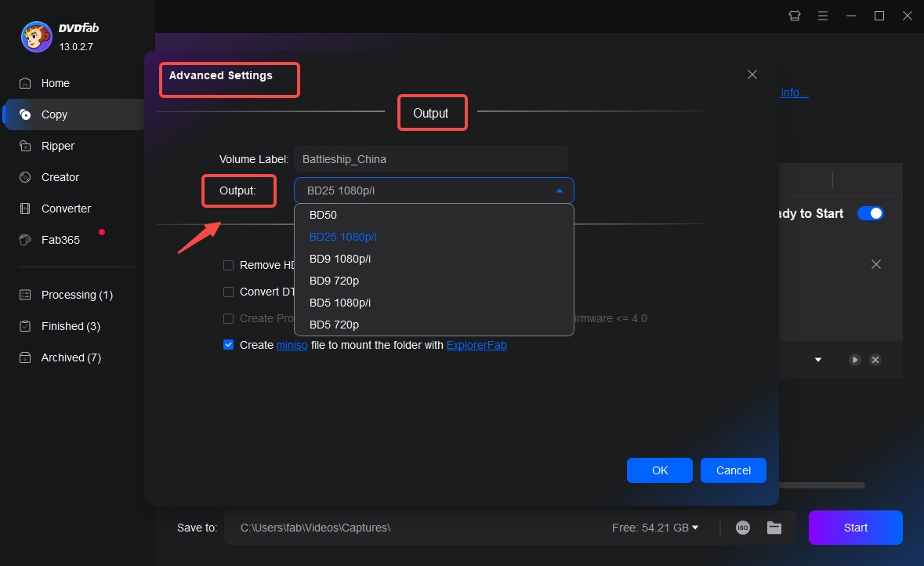924x566 pixels.
Task: Collapse the Output format dropdown arrow
Action: 559,190
